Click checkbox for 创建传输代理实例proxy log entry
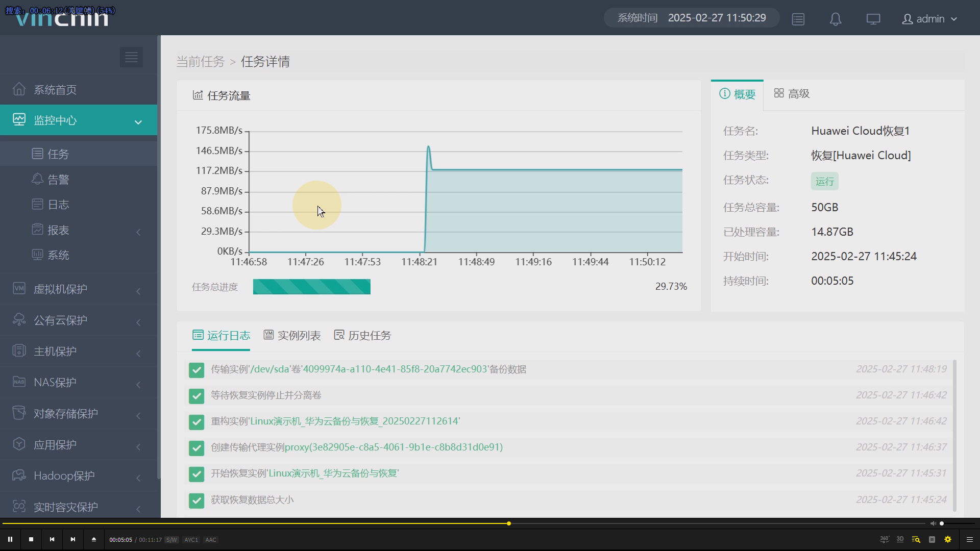Viewport: 980px width, 551px height. click(x=197, y=448)
